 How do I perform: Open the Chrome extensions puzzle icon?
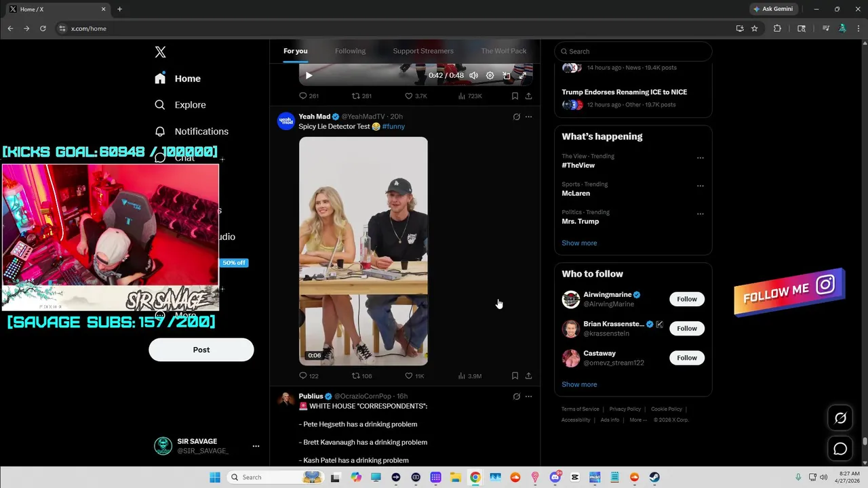click(x=777, y=28)
